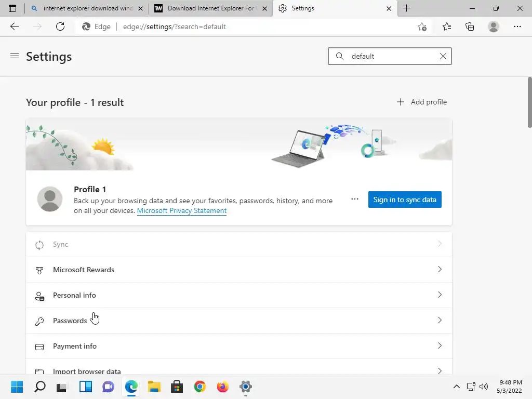Launch Google Chrome from taskbar
The image size is (532, 399).
click(x=200, y=387)
